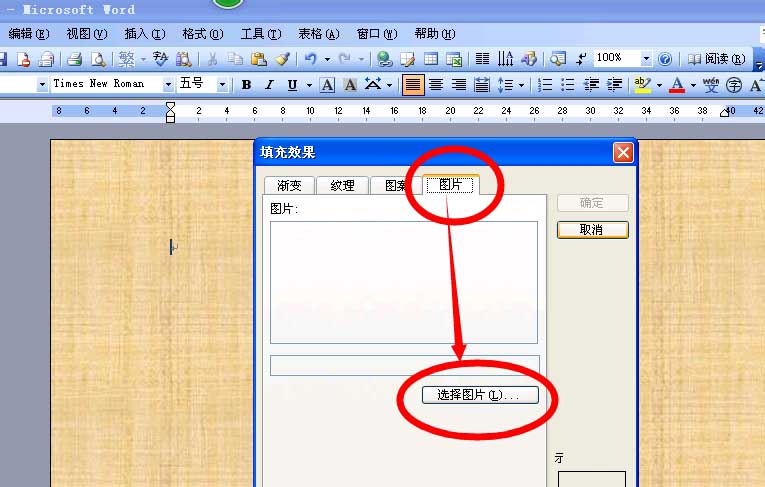Switch to the 纹理 tab
The width and height of the screenshot is (765, 487).
point(342,185)
